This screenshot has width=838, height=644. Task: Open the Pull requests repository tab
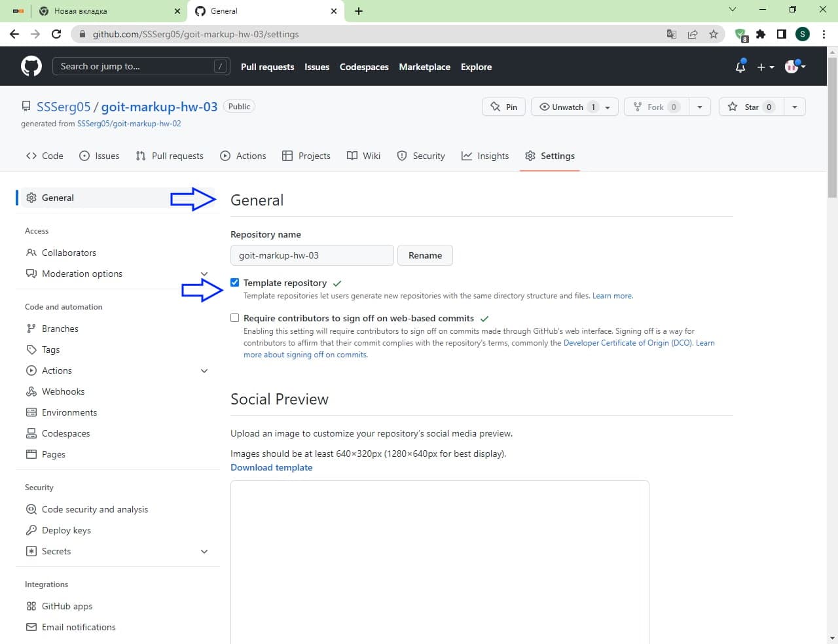(170, 156)
